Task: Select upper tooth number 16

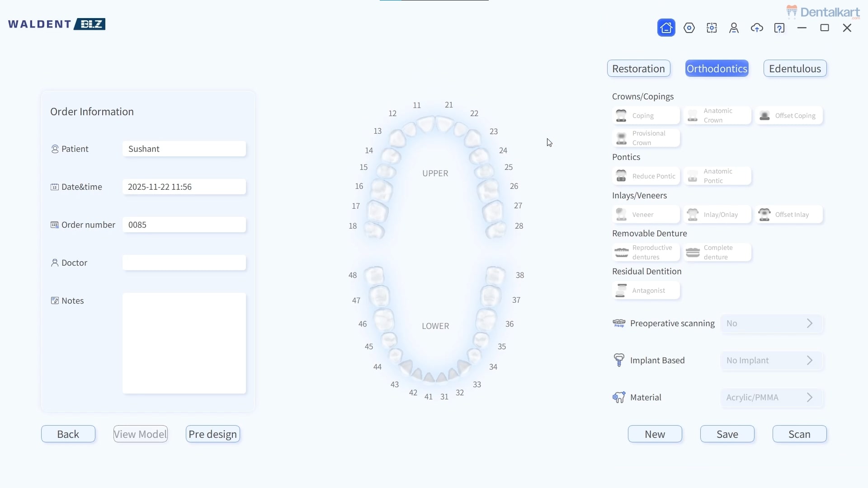Action: (x=381, y=190)
